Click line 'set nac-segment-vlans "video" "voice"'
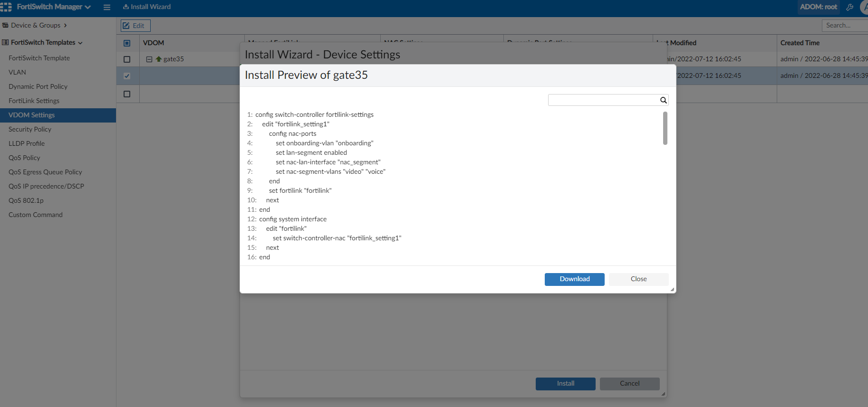The width and height of the screenshot is (868, 407). [330, 171]
